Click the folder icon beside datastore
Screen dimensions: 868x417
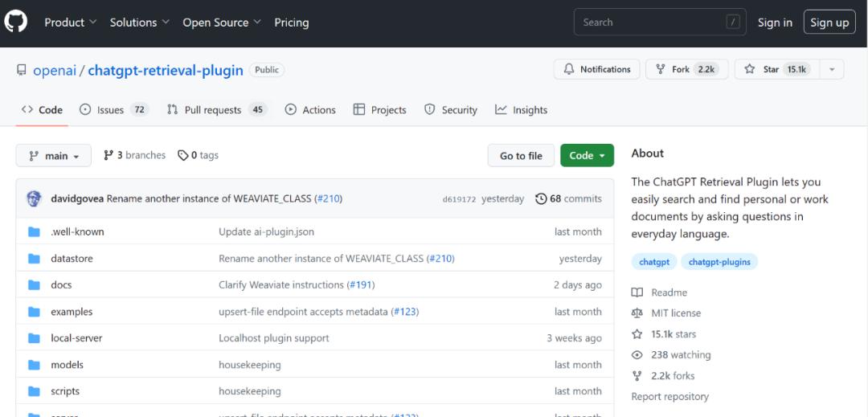click(x=34, y=259)
